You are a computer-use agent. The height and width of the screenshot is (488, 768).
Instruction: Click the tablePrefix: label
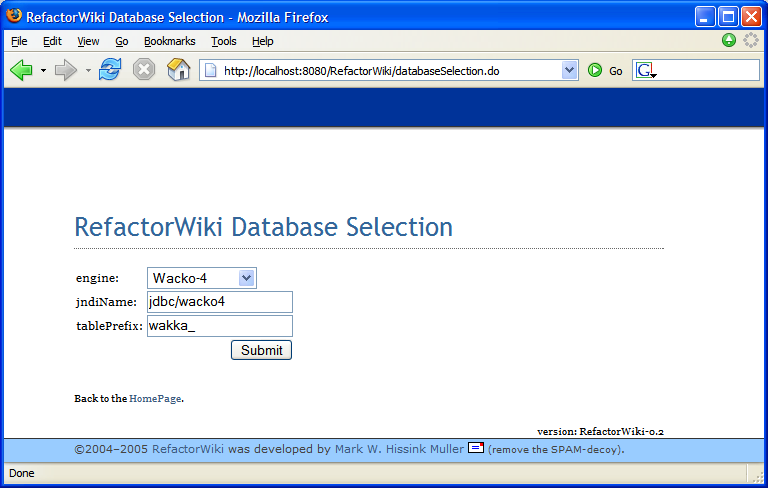109,326
